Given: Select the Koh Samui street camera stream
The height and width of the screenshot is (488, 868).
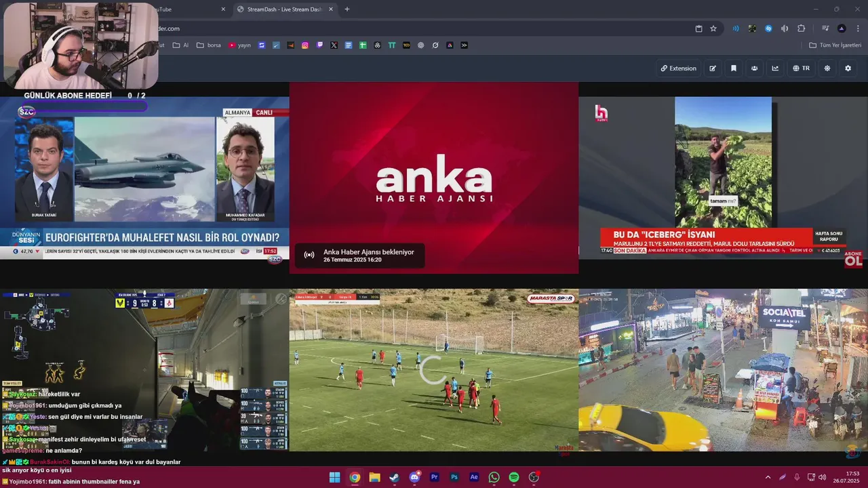Looking at the screenshot, I should pyautogui.click(x=723, y=370).
